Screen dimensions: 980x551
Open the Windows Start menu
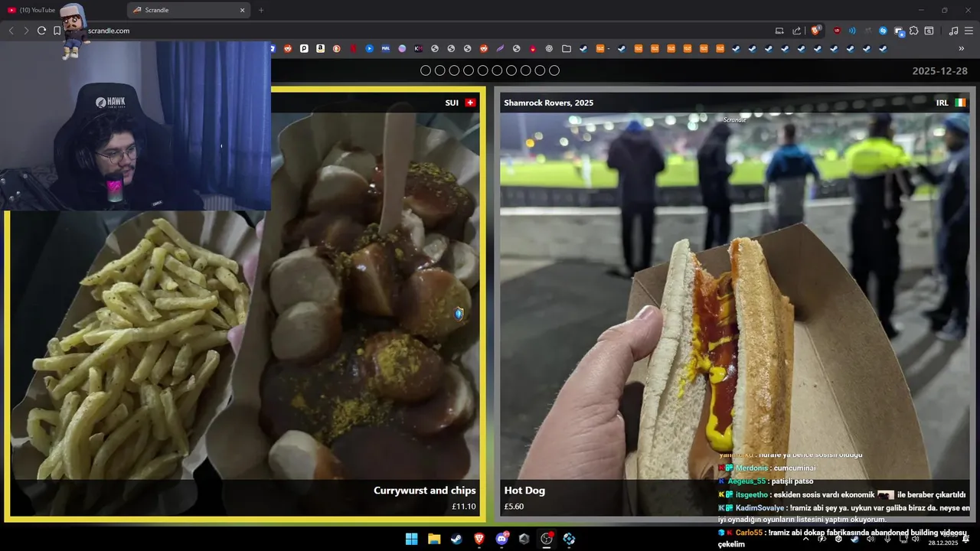(x=411, y=539)
